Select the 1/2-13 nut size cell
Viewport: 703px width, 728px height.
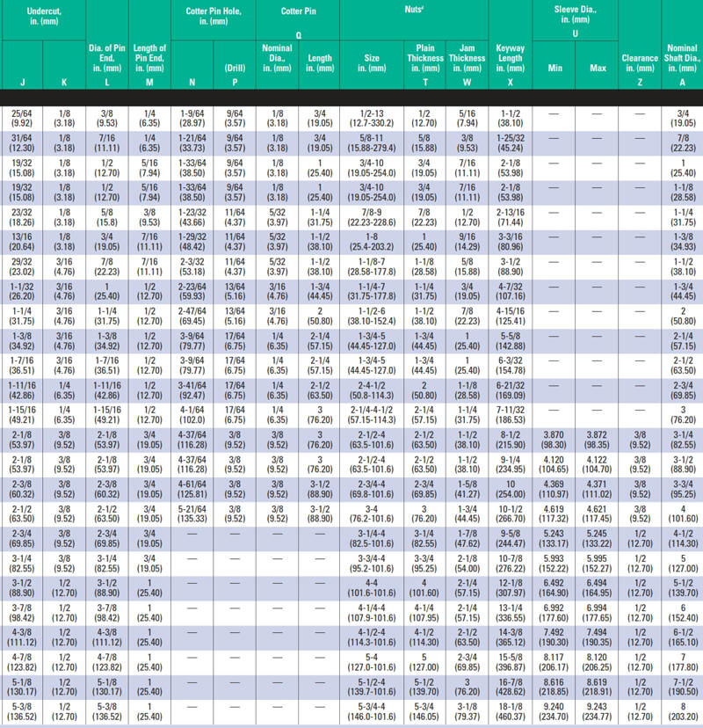point(372,119)
